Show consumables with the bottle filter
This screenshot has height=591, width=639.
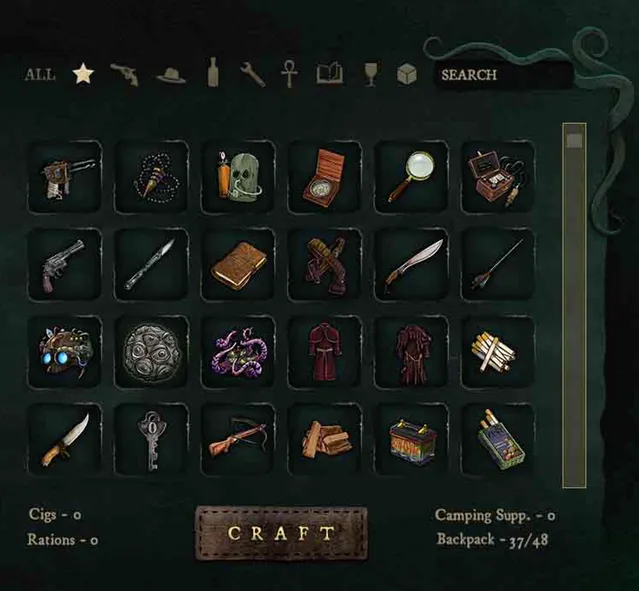pyautogui.click(x=212, y=73)
